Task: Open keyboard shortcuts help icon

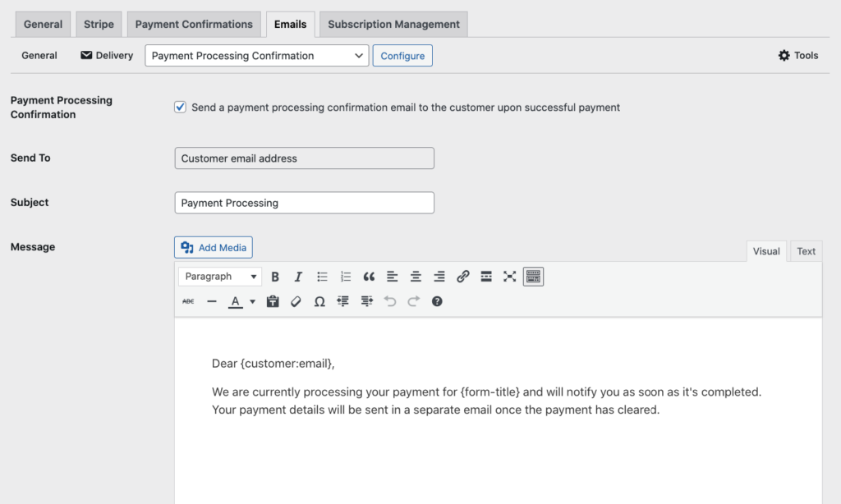Action: tap(437, 301)
